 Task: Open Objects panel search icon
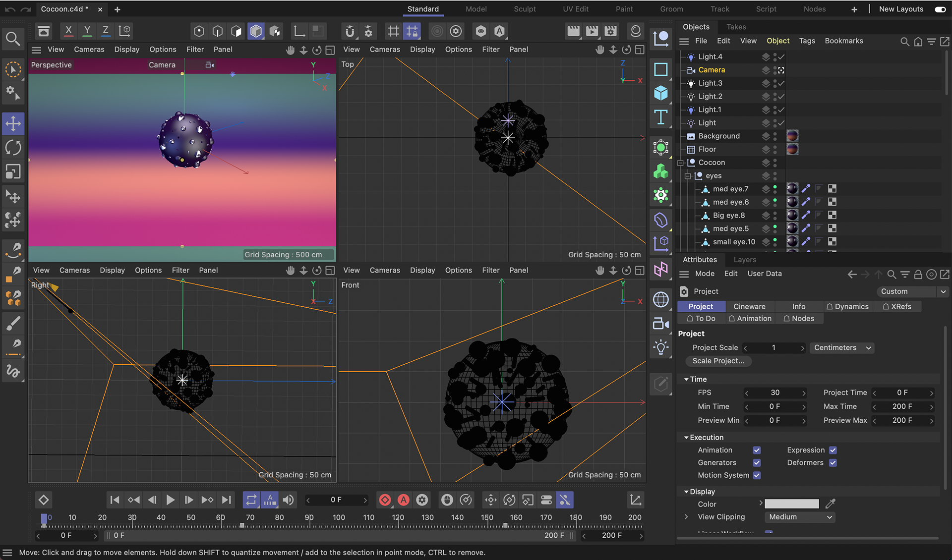[904, 41]
